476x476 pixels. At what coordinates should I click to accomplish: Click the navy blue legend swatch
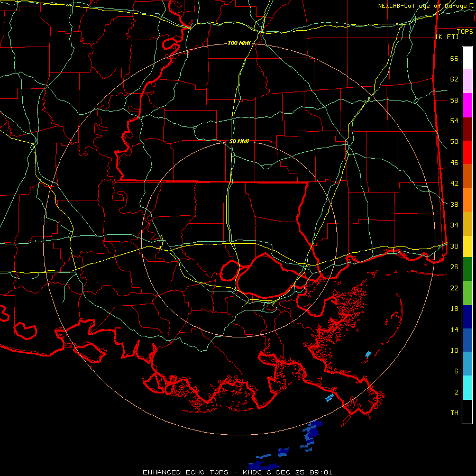[467, 317]
